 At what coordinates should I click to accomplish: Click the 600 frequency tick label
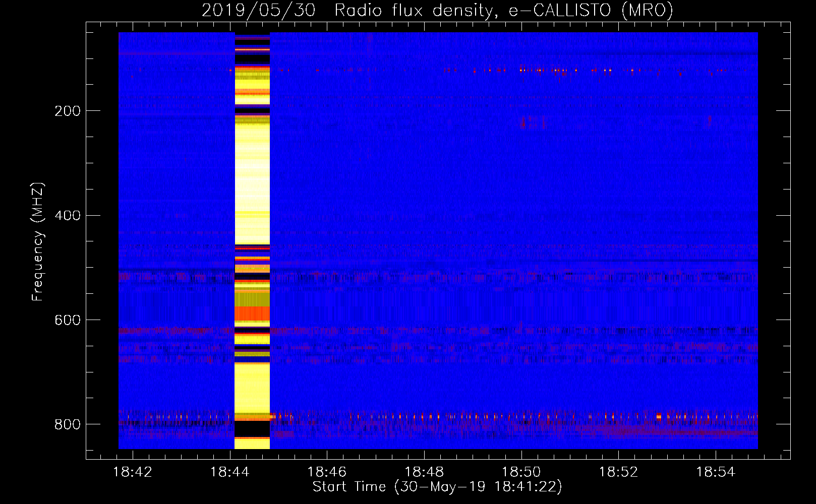tap(68, 321)
